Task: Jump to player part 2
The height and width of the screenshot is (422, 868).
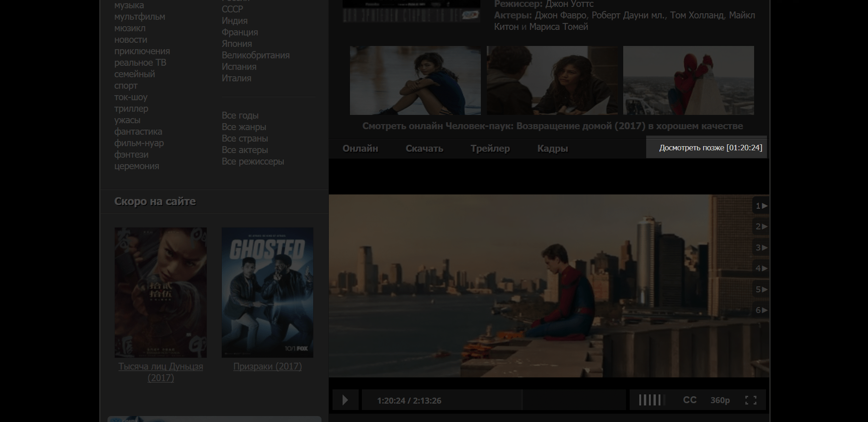Action: tap(761, 227)
